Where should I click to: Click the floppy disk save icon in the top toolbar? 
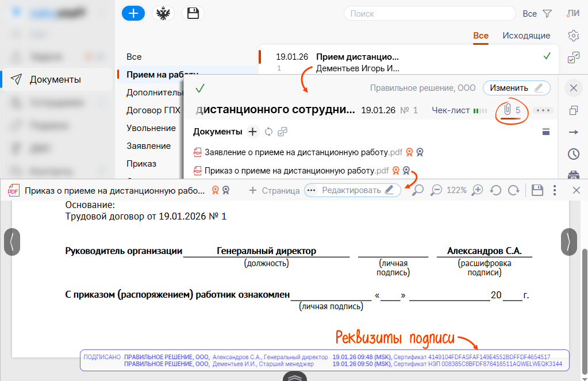click(x=193, y=14)
